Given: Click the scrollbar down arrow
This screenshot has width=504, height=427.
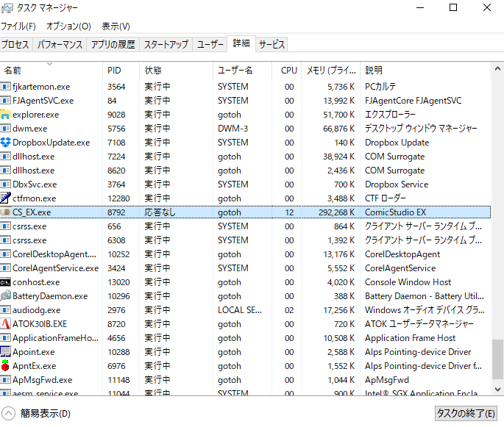Looking at the screenshot, I should click(497, 390).
